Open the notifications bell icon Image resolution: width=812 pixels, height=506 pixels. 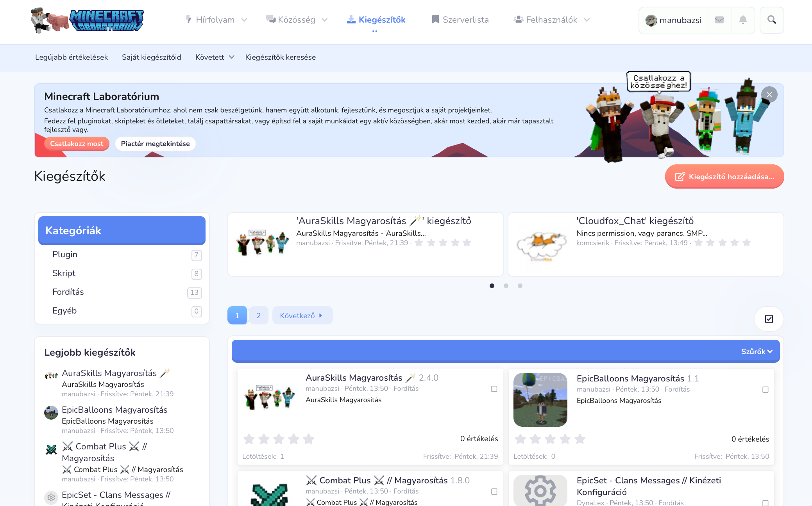(743, 20)
